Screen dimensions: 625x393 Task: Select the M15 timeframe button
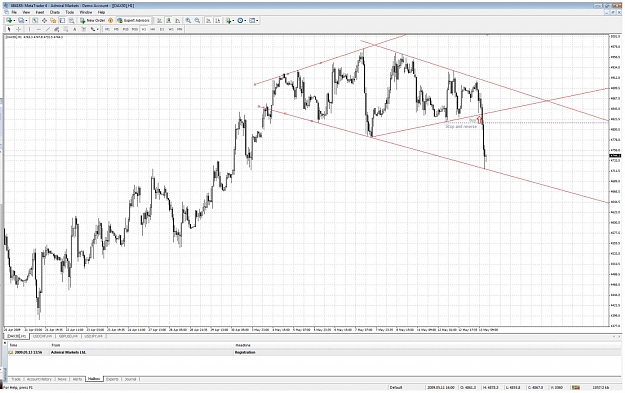click(x=126, y=29)
